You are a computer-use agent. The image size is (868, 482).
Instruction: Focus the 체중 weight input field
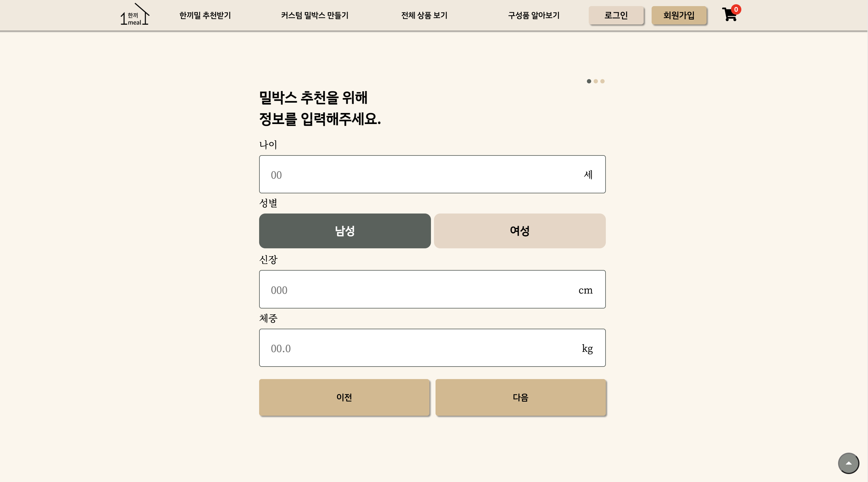(x=432, y=348)
